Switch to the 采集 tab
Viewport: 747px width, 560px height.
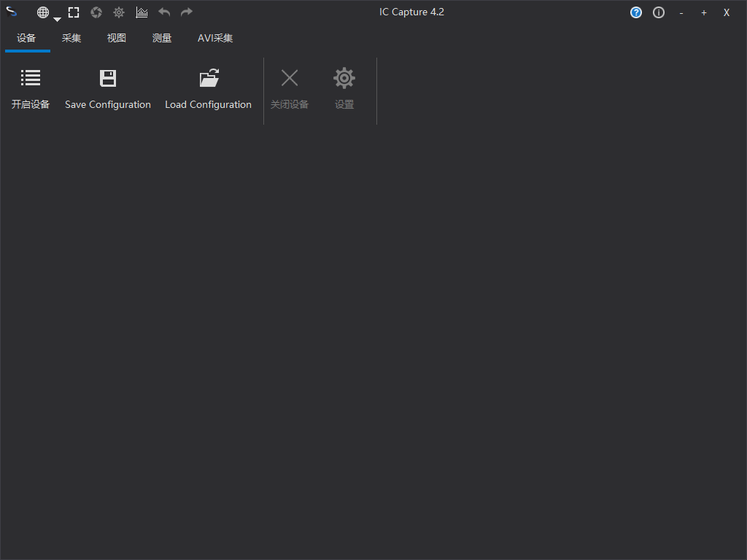(x=71, y=38)
